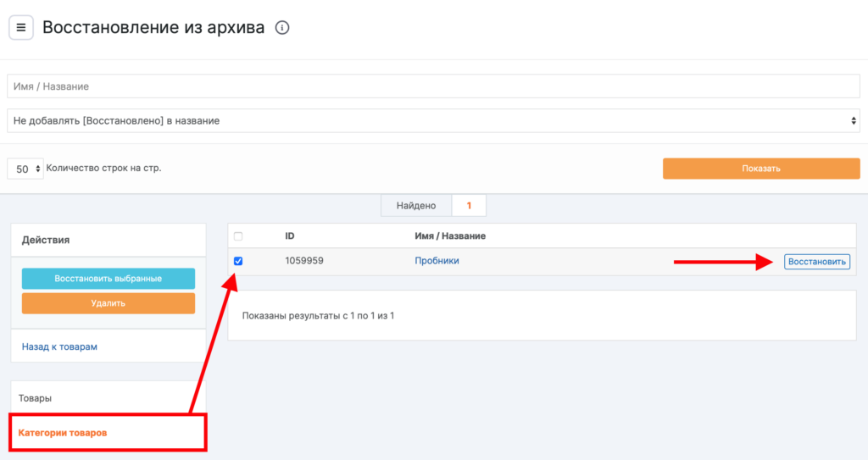Open the Пробники category link
The height and width of the screenshot is (460, 868).
pyautogui.click(x=437, y=261)
